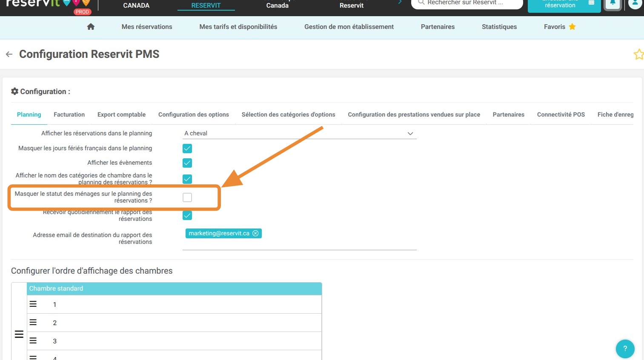Open the Connectivité POS tab
The image size is (644, 360).
click(561, 114)
